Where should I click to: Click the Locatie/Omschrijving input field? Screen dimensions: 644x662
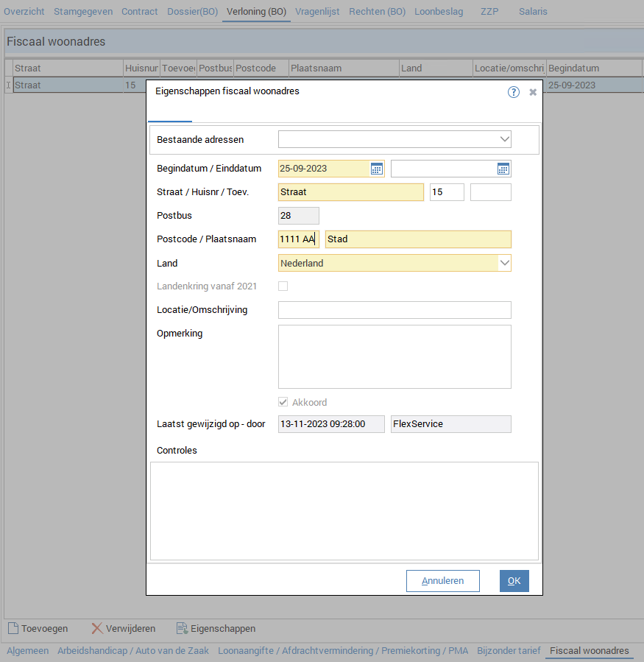point(394,310)
